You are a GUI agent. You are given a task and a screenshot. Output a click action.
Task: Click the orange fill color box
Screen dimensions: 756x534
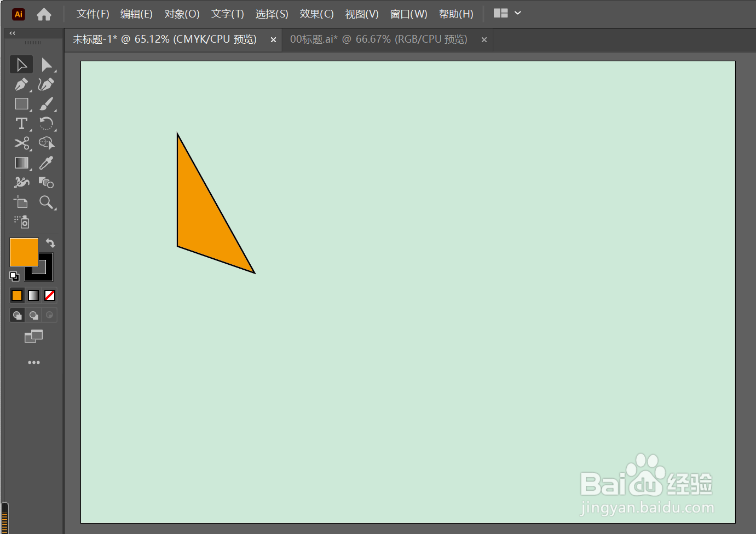click(24, 252)
